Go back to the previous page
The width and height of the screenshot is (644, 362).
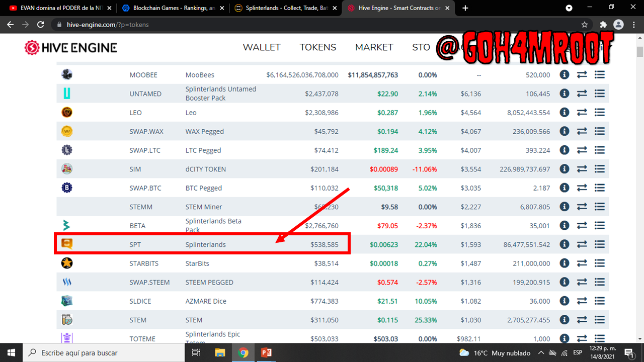pyautogui.click(x=11, y=25)
